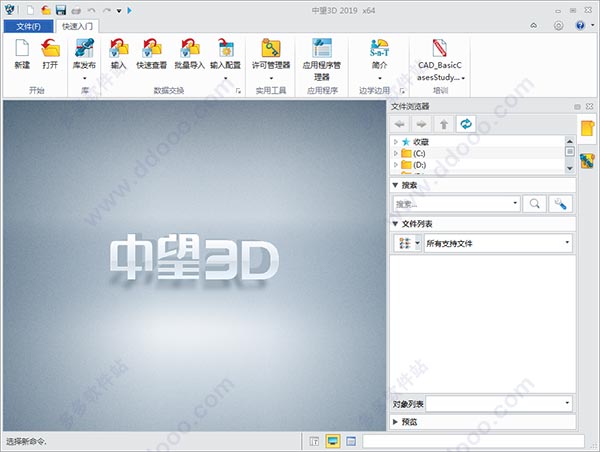600x452 pixels.
Task: Click the redo arrow in quick access toolbar
Action: [106, 11]
